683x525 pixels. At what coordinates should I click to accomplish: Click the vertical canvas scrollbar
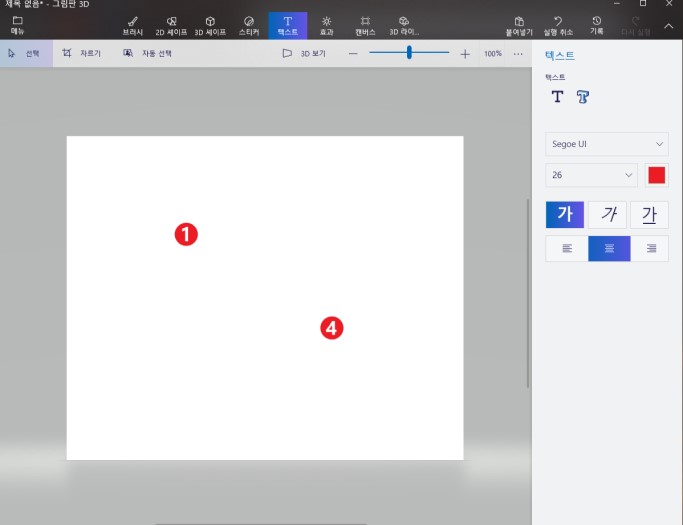pyautogui.click(x=528, y=293)
